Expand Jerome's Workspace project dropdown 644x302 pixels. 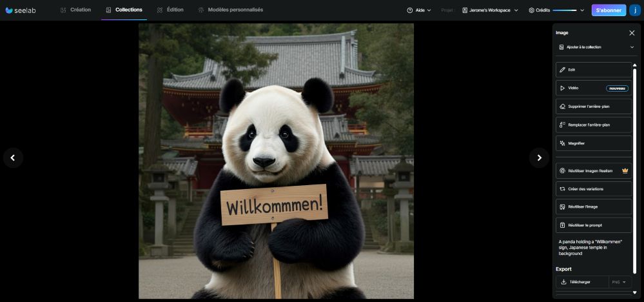tap(490, 10)
